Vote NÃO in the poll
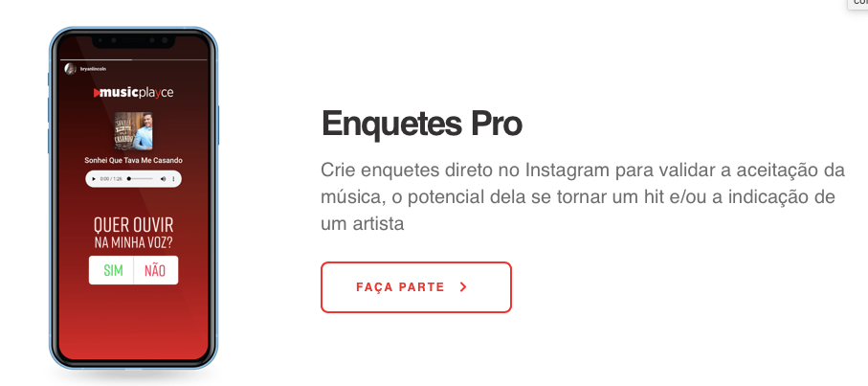 click(156, 270)
